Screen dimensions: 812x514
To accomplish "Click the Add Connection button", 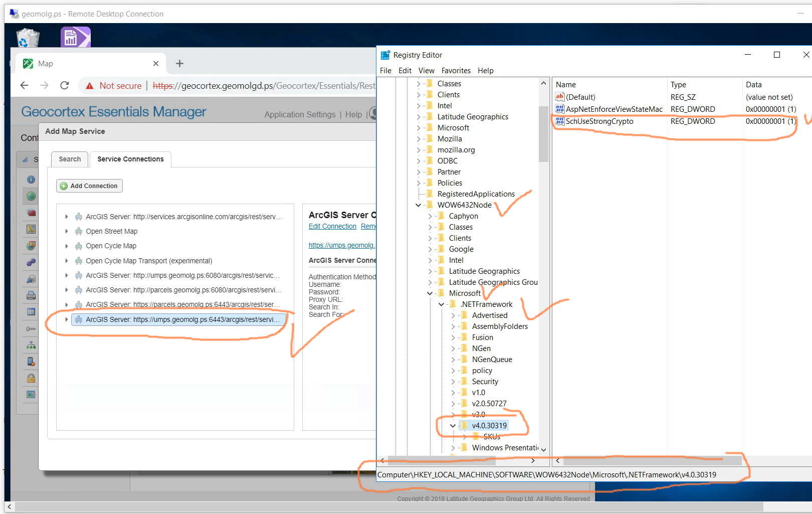I will point(89,186).
